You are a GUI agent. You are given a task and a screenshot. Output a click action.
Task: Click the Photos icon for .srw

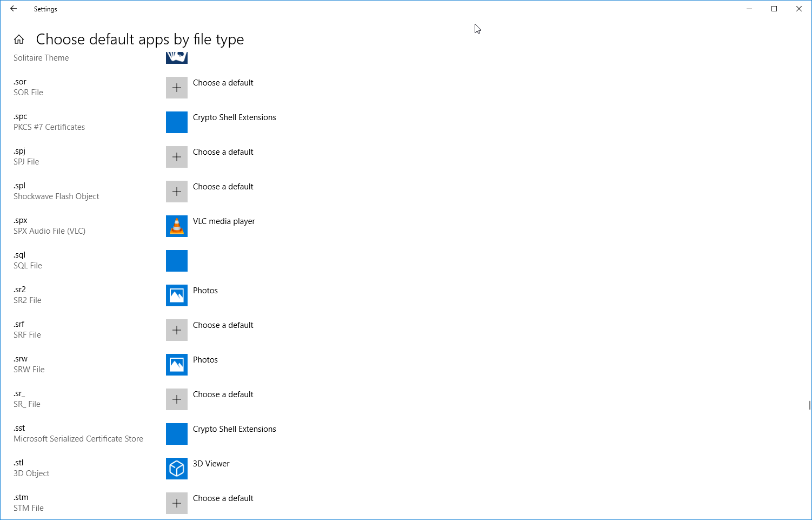point(177,365)
